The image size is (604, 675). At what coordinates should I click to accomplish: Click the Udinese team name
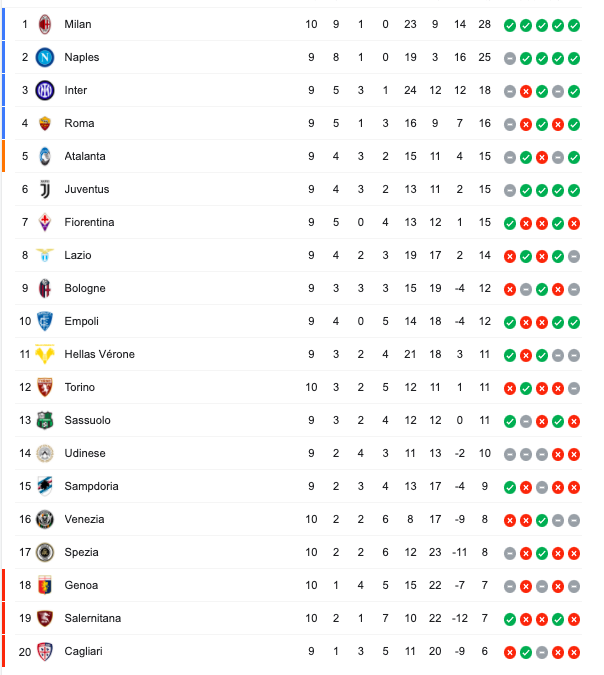tap(84, 453)
